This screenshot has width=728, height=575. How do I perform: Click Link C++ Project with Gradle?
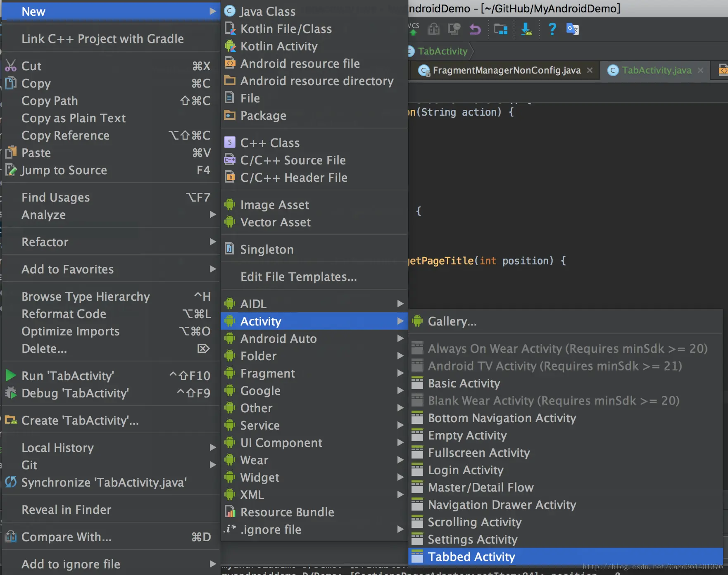tap(111, 38)
